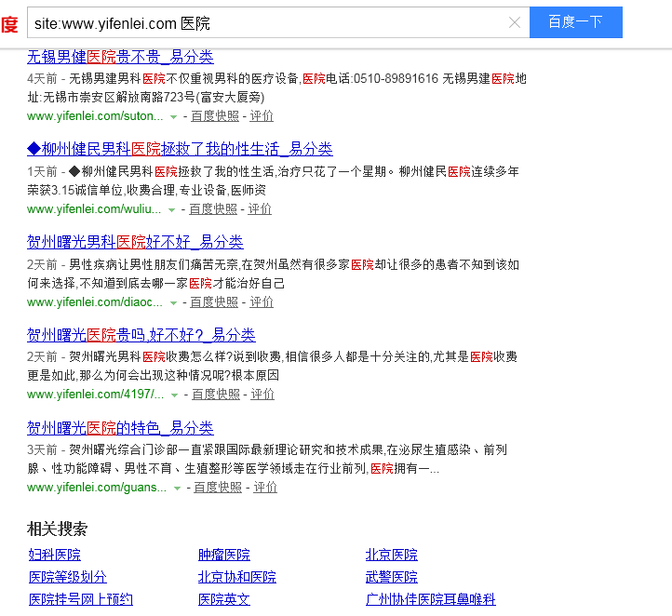Open 百度快照 for the guans result
This screenshot has width=672, height=616.
pyautogui.click(x=218, y=487)
